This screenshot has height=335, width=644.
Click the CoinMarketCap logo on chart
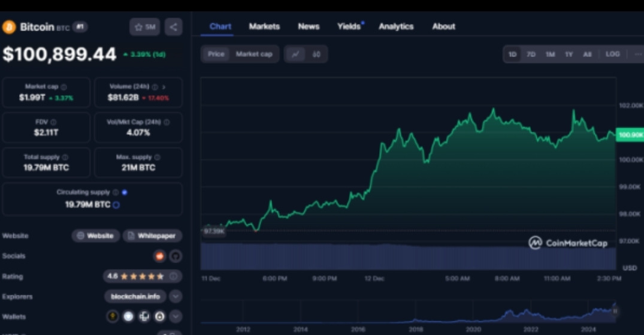click(x=568, y=243)
